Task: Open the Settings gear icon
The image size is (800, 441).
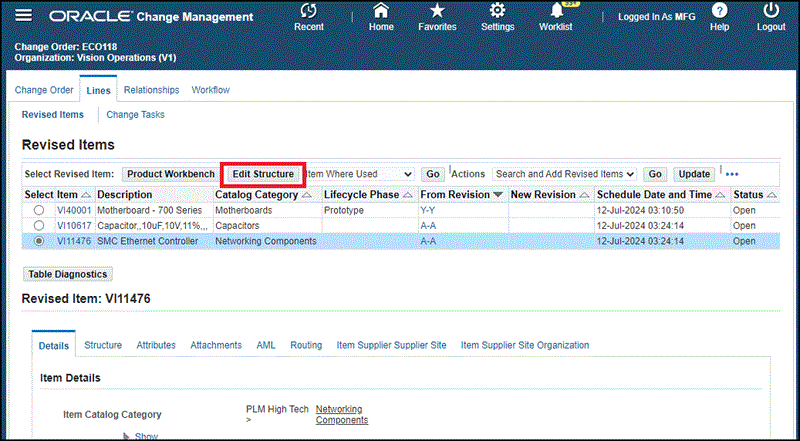Action: tap(497, 10)
